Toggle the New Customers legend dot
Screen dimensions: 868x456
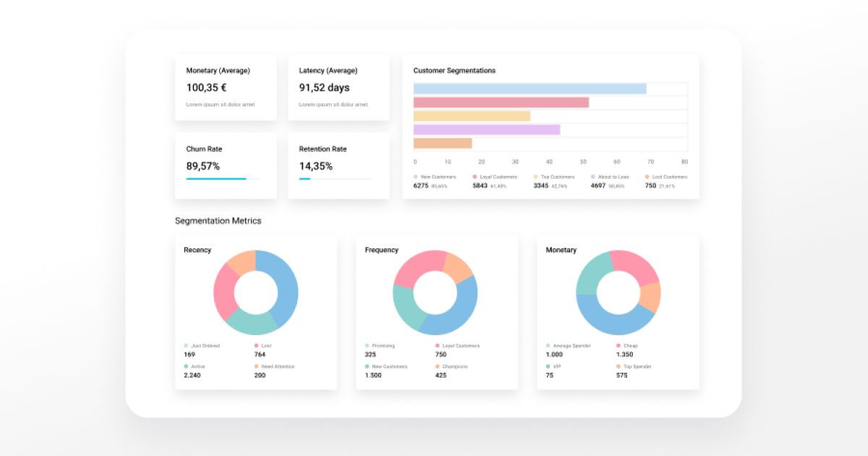click(x=416, y=177)
